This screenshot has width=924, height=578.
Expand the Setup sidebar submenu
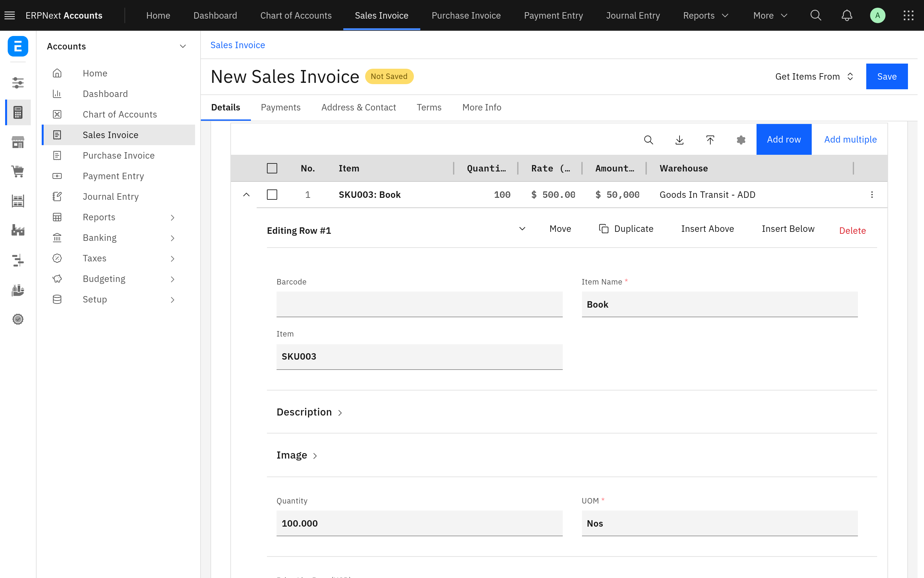pyautogui.click(x=173, y=300)
